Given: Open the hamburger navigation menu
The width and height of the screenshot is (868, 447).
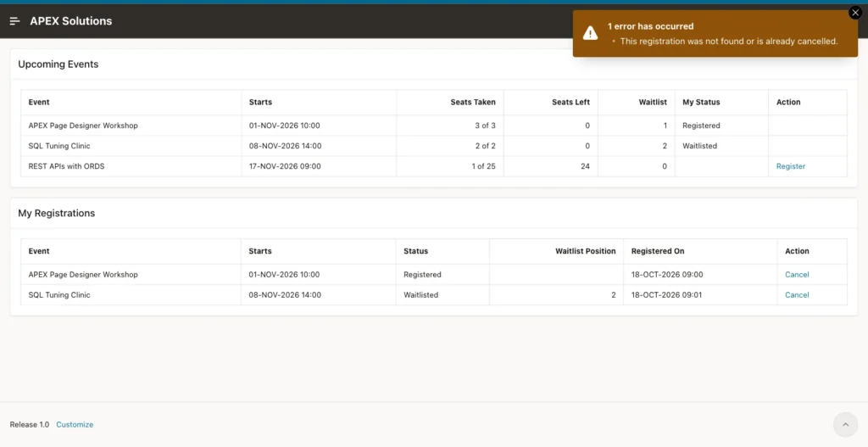Looking at the screenshot, I should [x=15, y=21].
